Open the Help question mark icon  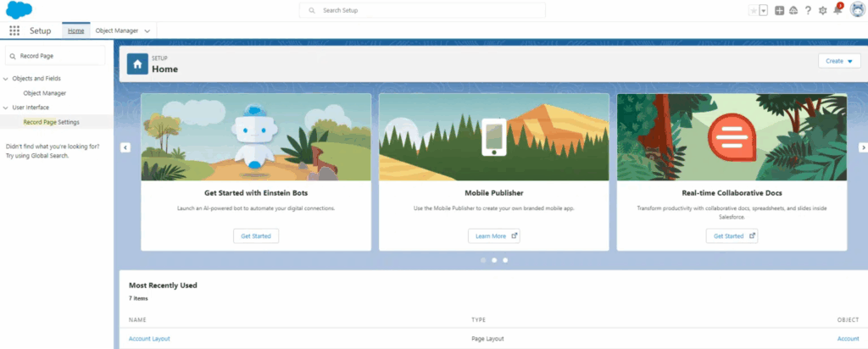coord(808,10)
